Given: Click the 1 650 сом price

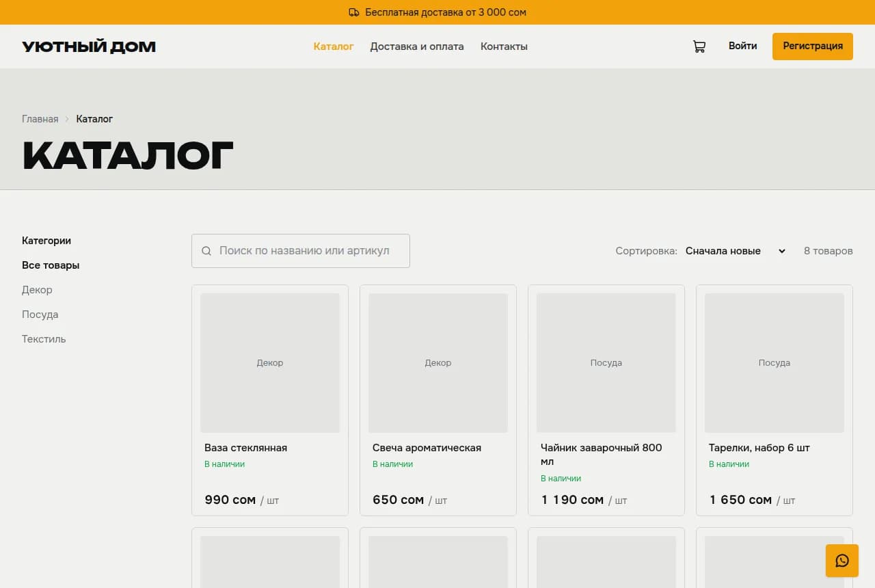Looking at the screenshot, I should click(740, 500).
